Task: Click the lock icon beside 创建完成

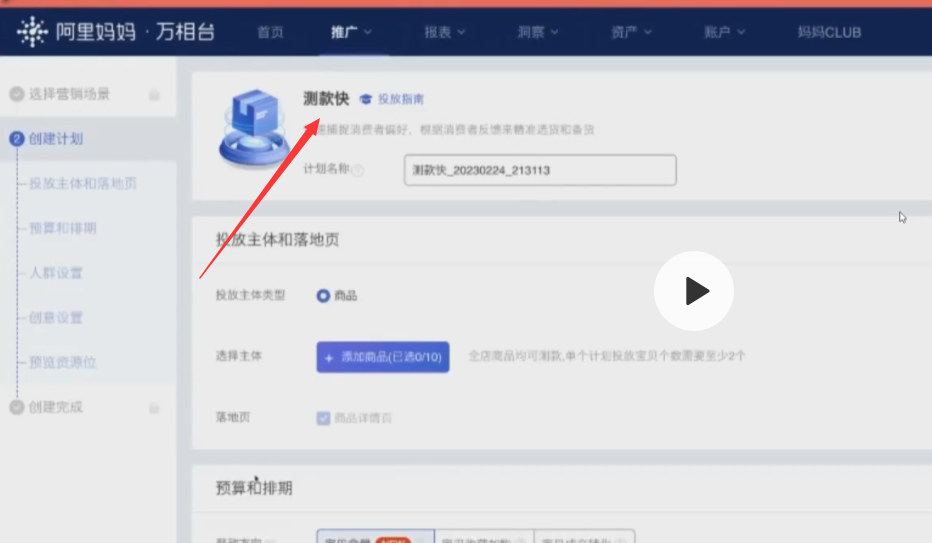Action: [154, 408]
